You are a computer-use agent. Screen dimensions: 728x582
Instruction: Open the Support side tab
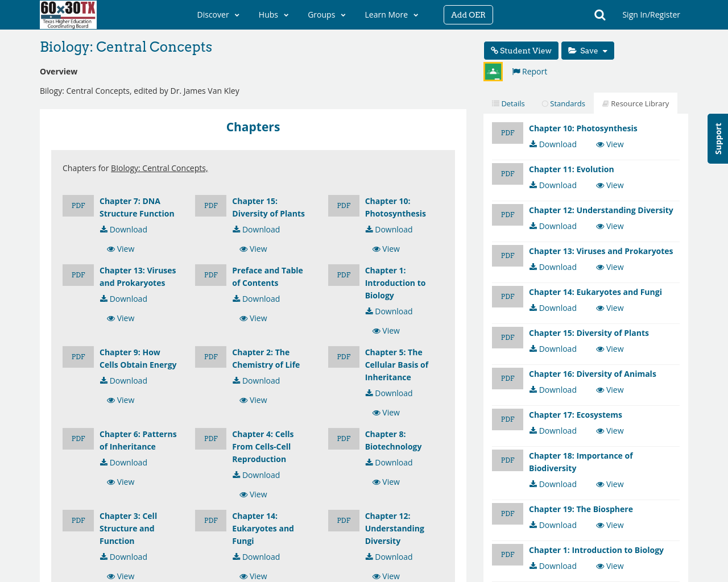pyautogui.click(x=718, y=139)
